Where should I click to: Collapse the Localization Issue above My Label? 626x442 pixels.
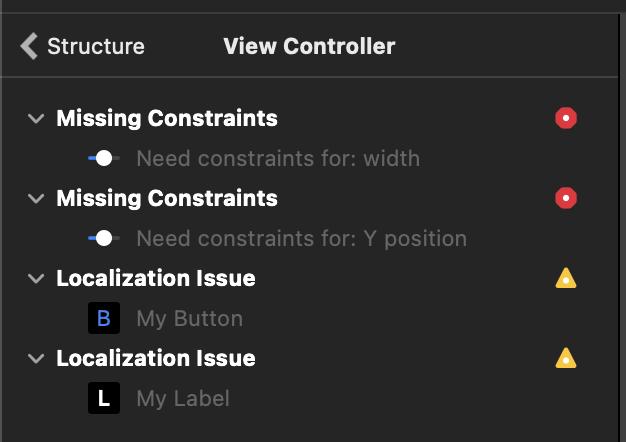pos(37,358)
